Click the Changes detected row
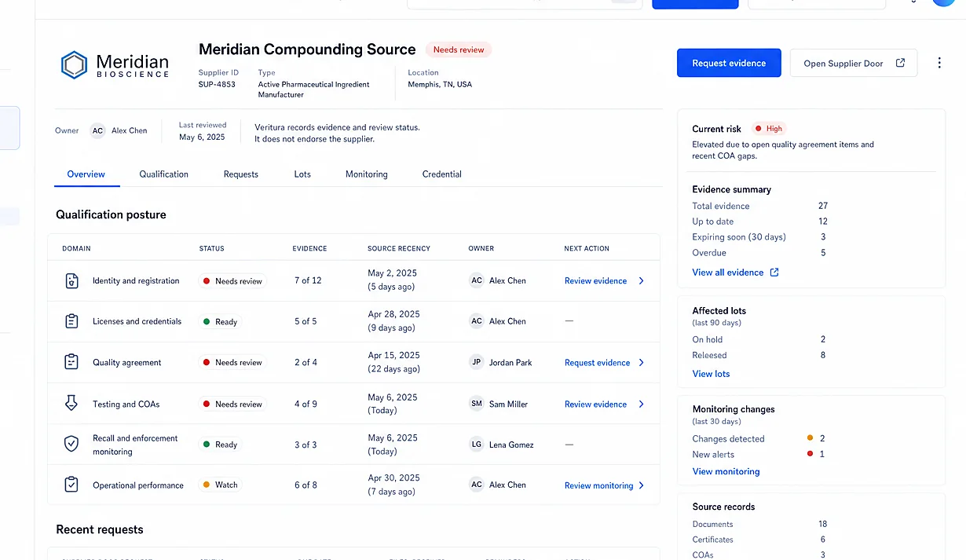This screenshot has width=966, height=560. [759, 438]
